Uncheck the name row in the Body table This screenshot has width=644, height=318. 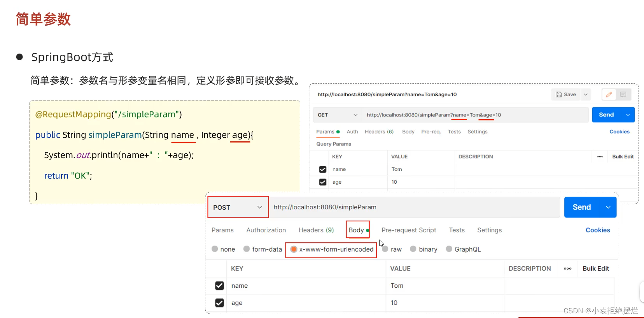pos(219,286)
